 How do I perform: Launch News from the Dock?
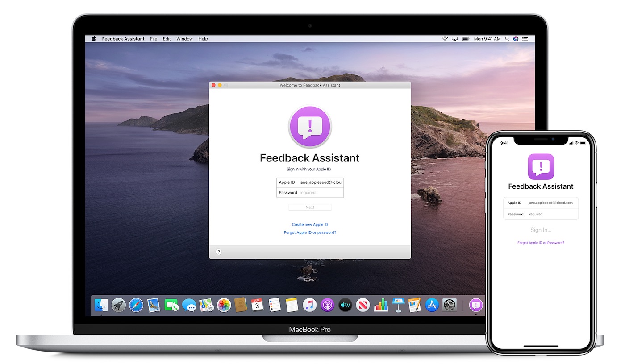[x=362, y=305]
